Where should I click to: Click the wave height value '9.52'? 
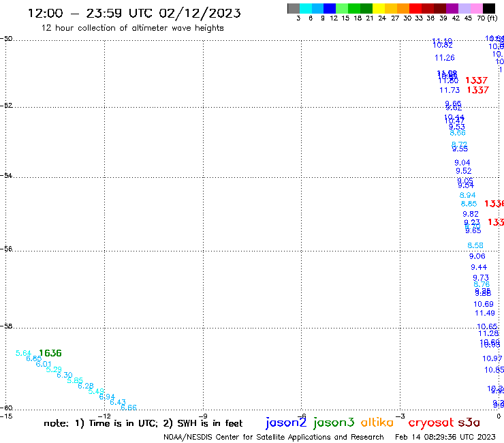point(464,171)
